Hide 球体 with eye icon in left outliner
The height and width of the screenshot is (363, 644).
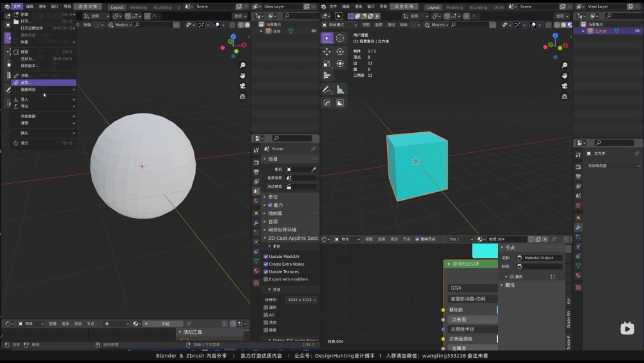(x=314, y=31)
